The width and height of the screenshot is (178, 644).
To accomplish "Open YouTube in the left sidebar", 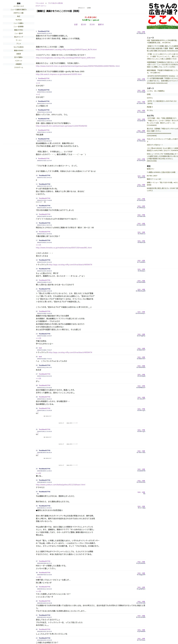I will pyautogui.click(x=19, y=20).
